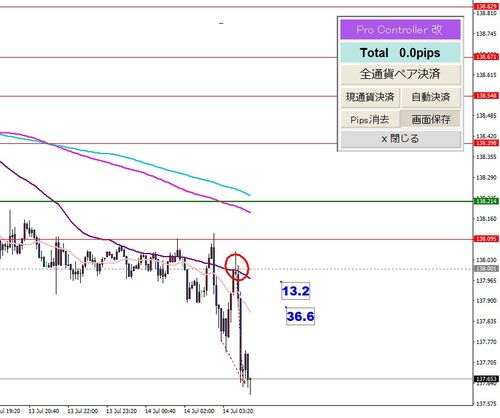Click the black 137.653 current price tag

(x=486, y=379)
